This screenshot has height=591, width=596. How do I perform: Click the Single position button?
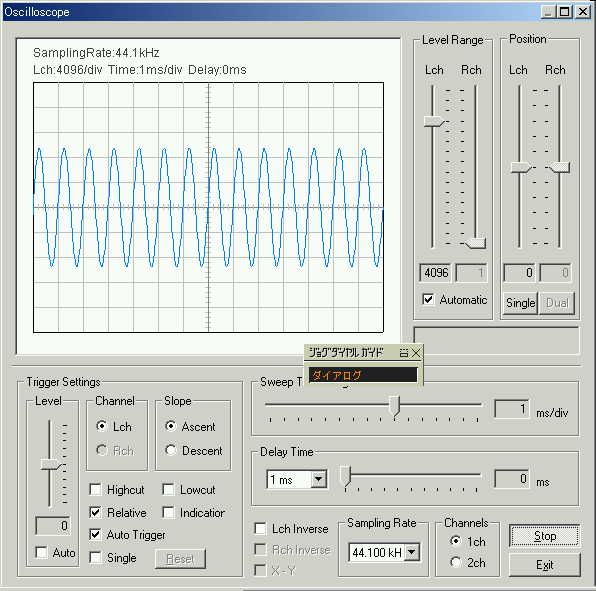(520, 303)
